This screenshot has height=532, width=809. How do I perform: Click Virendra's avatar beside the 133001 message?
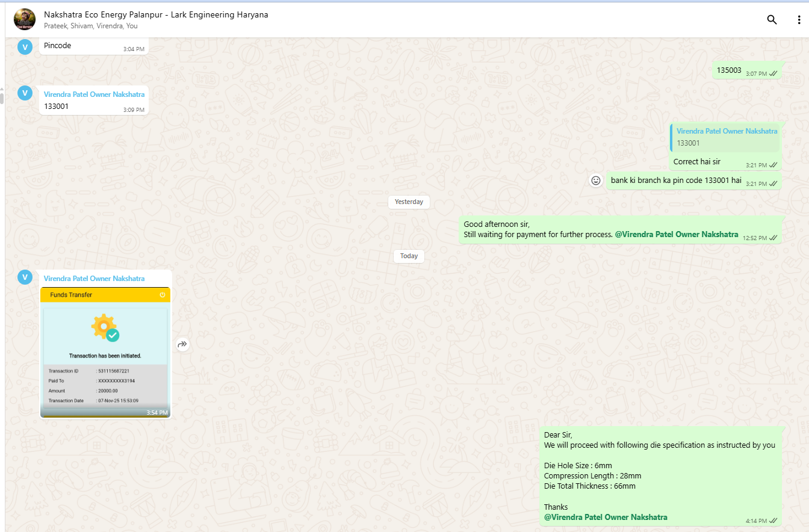click(25, 93)
